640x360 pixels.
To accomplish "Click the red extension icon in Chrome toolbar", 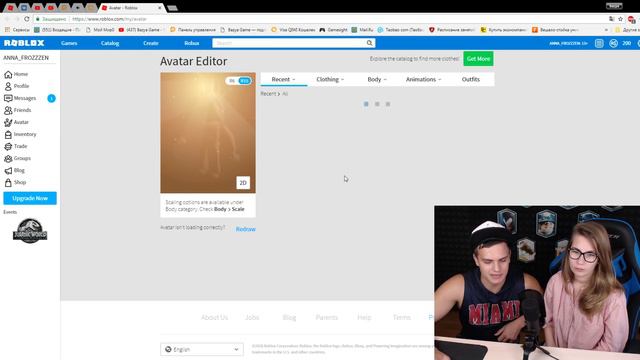I will coord(631,19).
